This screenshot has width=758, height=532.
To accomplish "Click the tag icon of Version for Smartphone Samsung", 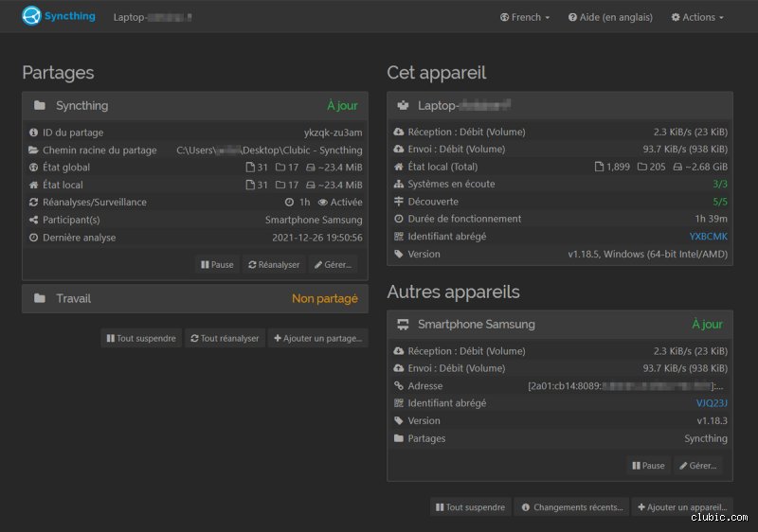I will (398, 421).
